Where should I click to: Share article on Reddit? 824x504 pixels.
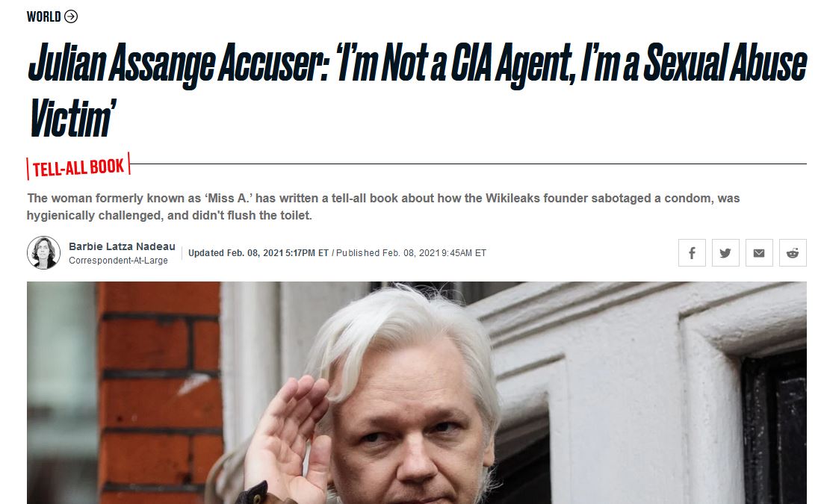[793, 253]
